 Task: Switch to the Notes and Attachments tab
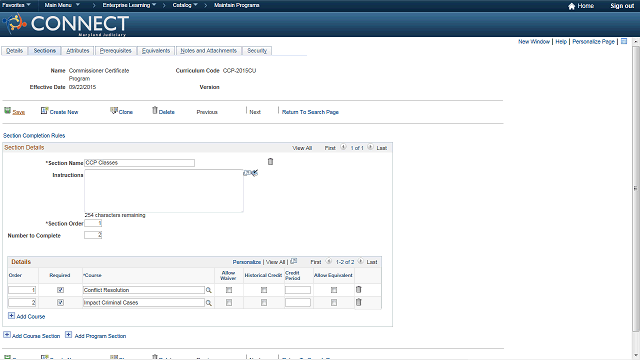pos(209,51)
